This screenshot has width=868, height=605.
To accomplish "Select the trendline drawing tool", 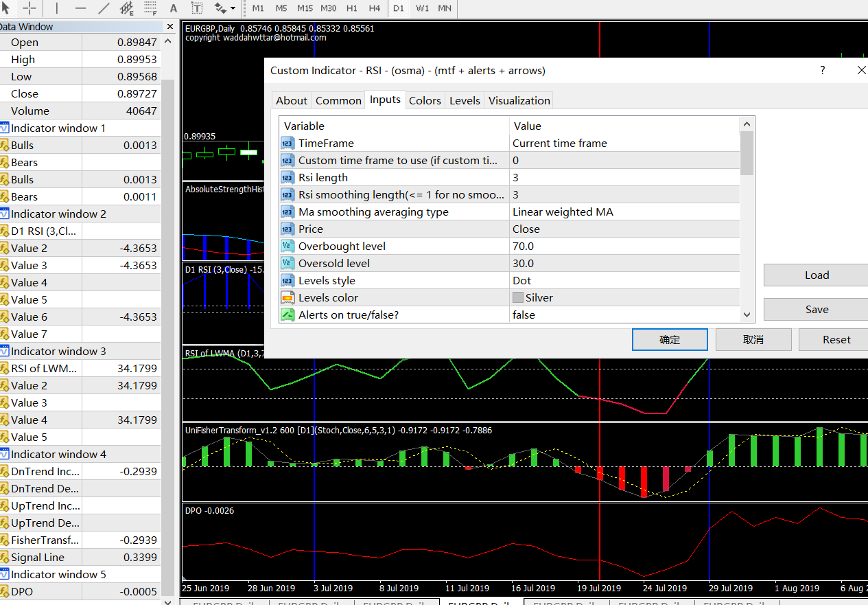I will (104, 8).
